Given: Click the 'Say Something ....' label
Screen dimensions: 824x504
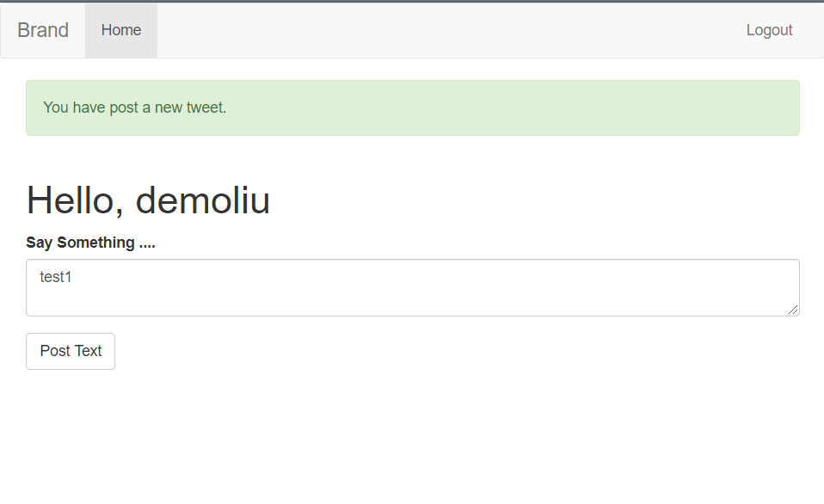Looking at the screenshot, I should click(x=90, y=243).
